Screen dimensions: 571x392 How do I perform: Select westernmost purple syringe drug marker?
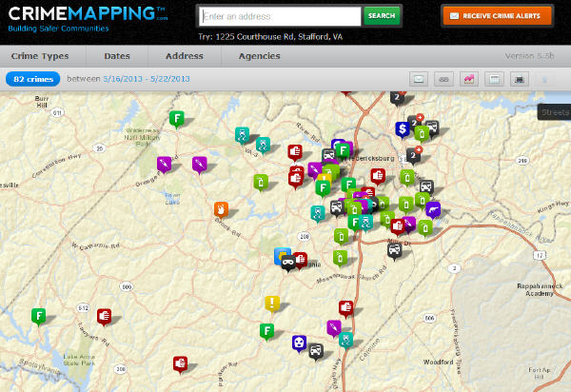click(165, 165)
